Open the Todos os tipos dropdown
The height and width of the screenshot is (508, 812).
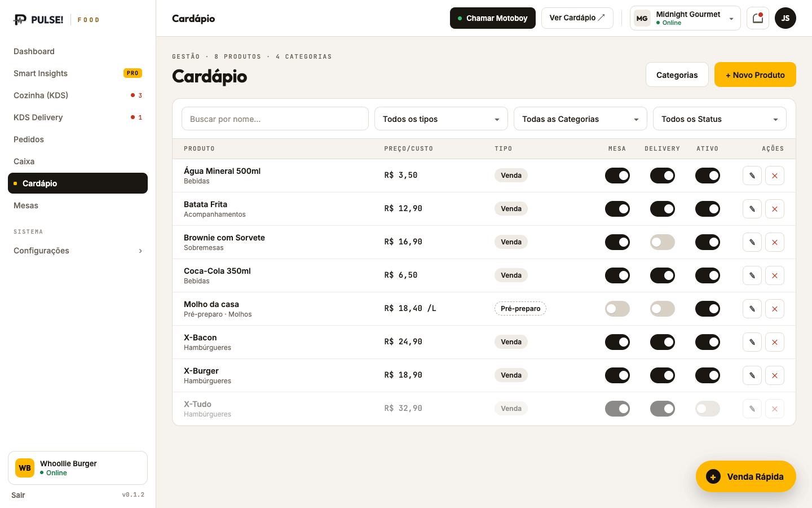441,119
